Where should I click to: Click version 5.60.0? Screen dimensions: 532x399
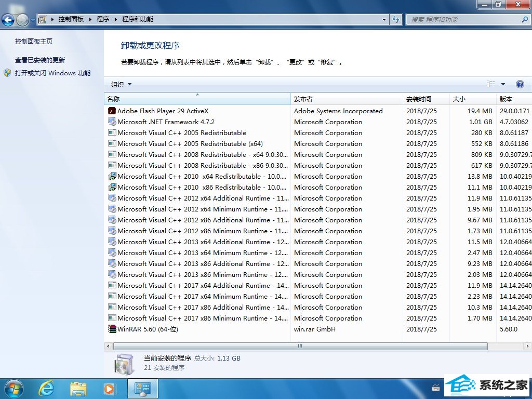tap(509, 329)
